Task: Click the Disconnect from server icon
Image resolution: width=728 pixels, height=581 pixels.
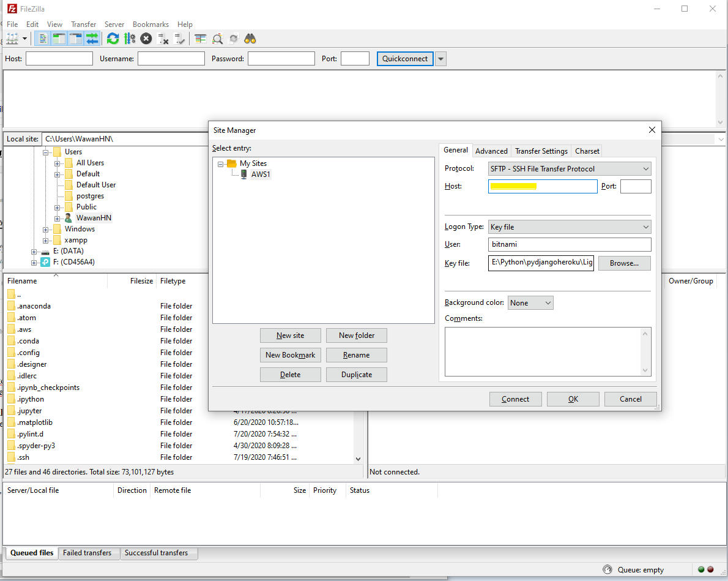Action: [x=163, y=39]
